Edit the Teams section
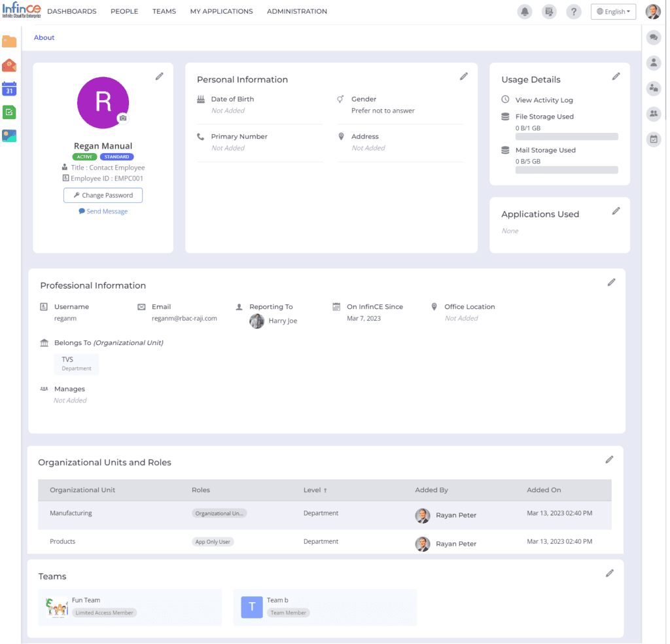Image resolution: width=670 pixels, height=644 pixels. pos(610,573)
